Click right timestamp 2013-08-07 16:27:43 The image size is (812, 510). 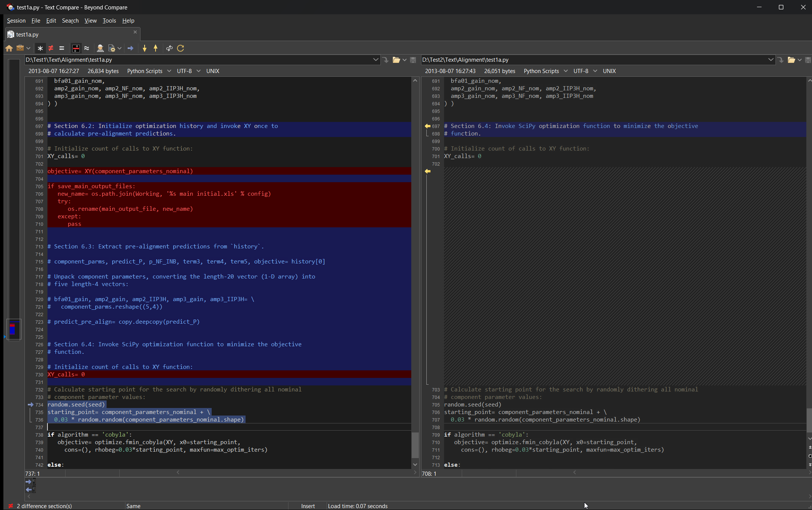click(450, 71)
